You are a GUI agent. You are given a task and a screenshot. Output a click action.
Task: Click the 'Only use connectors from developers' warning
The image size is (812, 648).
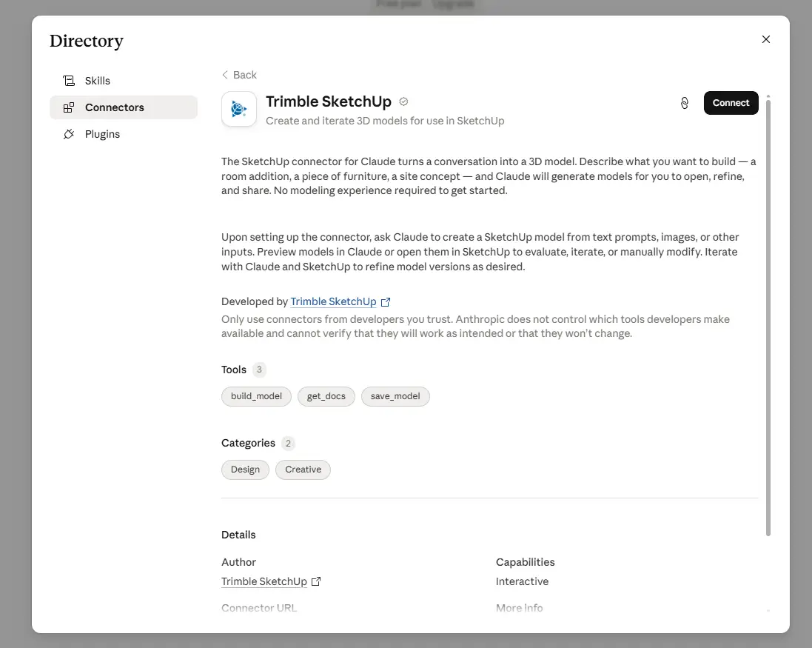pos(475,327)
